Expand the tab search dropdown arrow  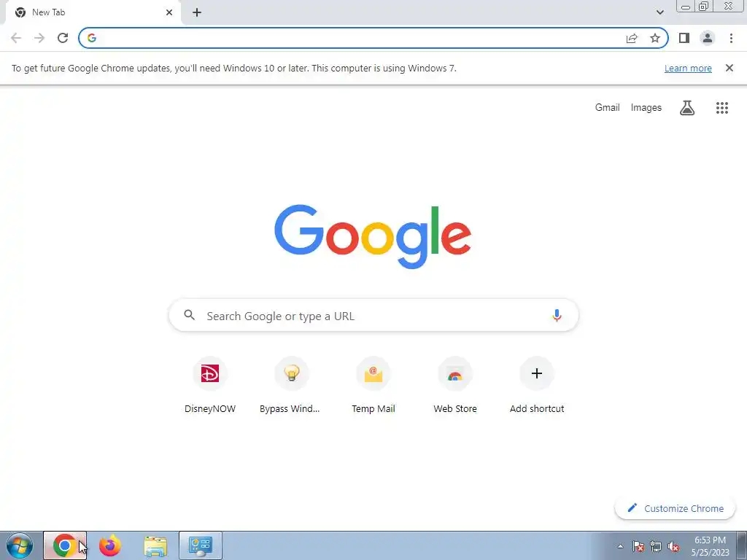click(659, 12)
